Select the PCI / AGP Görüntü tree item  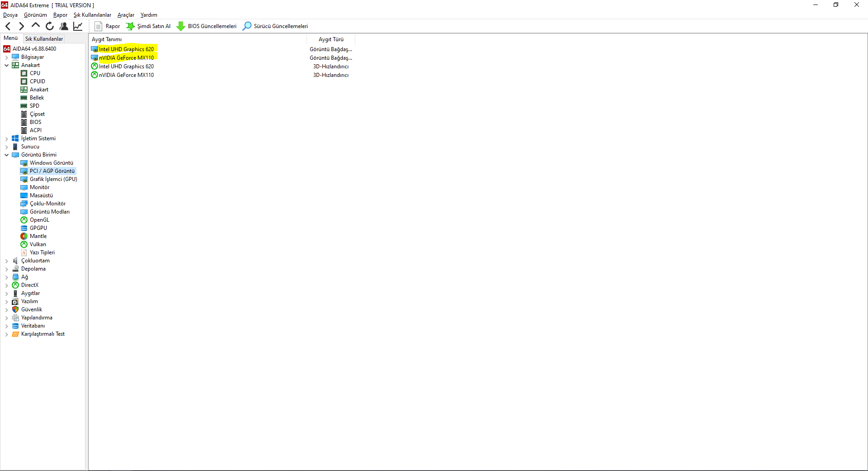tap(48, 171)
